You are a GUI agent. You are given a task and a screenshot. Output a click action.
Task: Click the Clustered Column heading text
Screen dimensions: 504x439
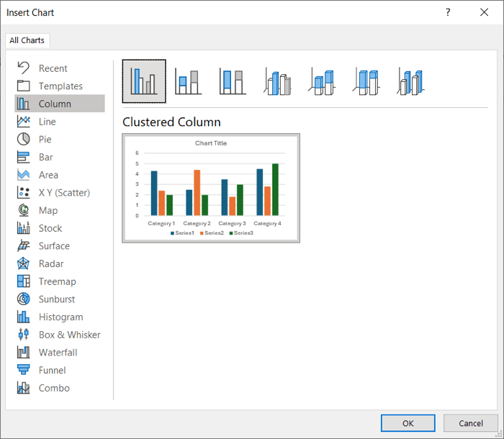(x=171, y=122)
